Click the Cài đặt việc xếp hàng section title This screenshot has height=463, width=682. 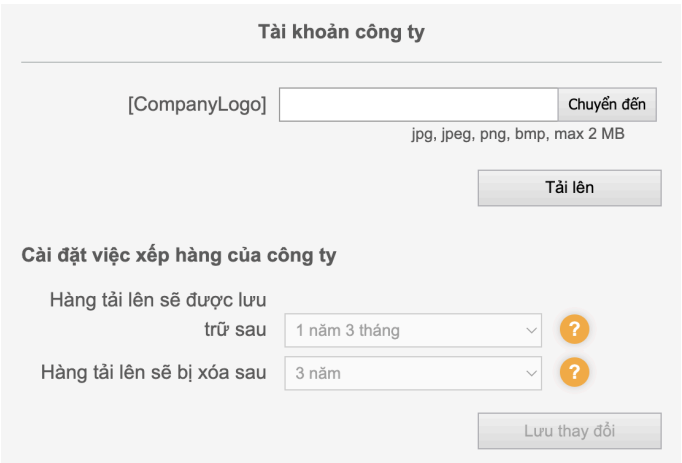(178, 255)
